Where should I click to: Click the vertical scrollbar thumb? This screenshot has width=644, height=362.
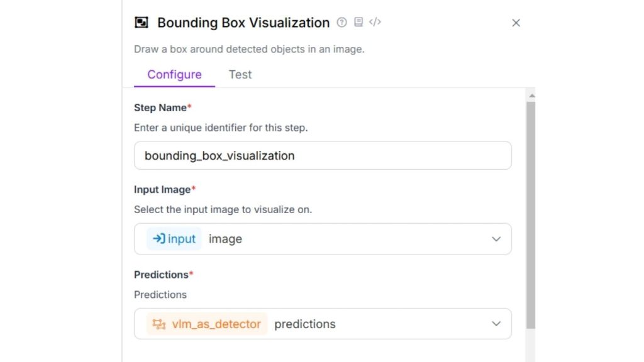pos(531,214)
